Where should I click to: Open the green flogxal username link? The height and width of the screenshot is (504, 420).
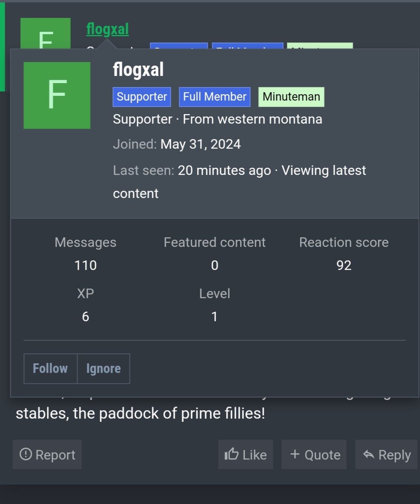click(x=107, y=29)
